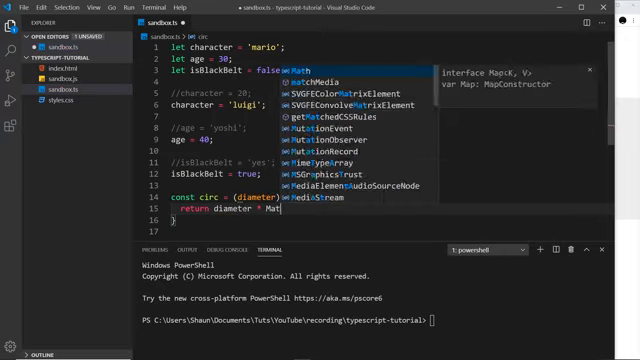640x360 pixels.
Task: Click the split editor right icon
Action: (587, 23)
